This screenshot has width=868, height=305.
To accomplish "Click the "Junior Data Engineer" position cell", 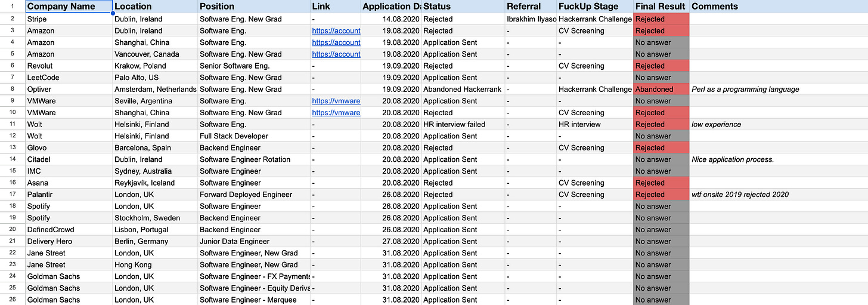I will [254, 241].
